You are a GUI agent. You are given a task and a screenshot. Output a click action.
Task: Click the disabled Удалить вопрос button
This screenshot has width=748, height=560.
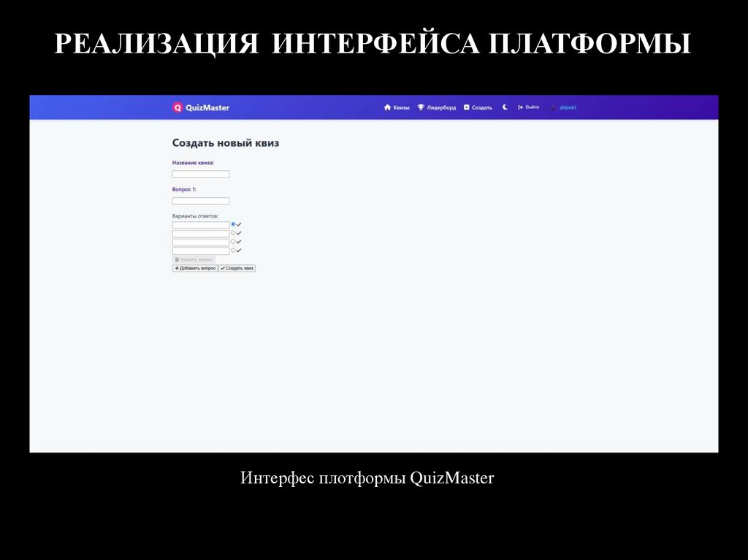click(193, 259)
